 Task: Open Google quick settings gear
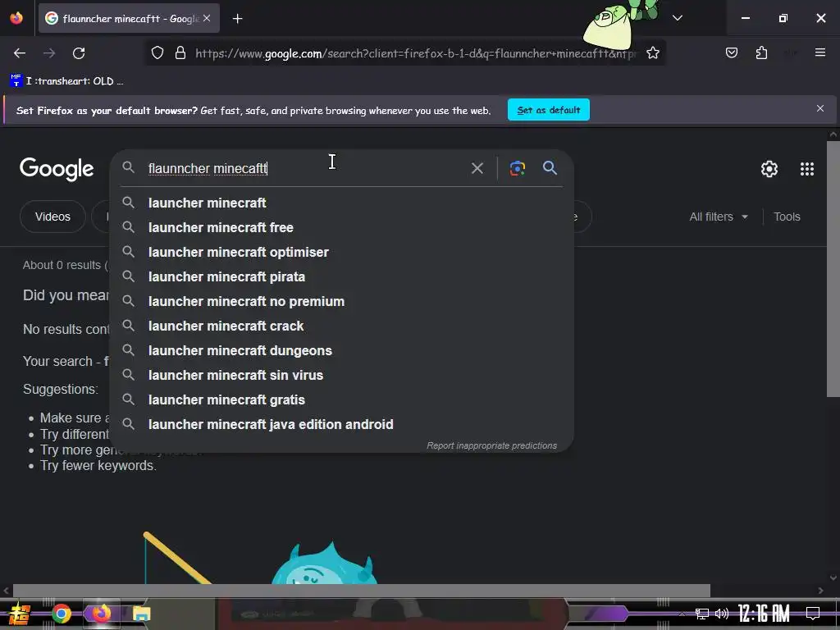pyautogui.click(x=769, y=169)
